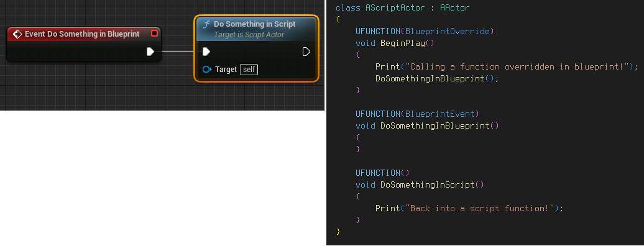Click the Target pin label
Viewport: 644px width, 246px height.
tap(226, 70)
